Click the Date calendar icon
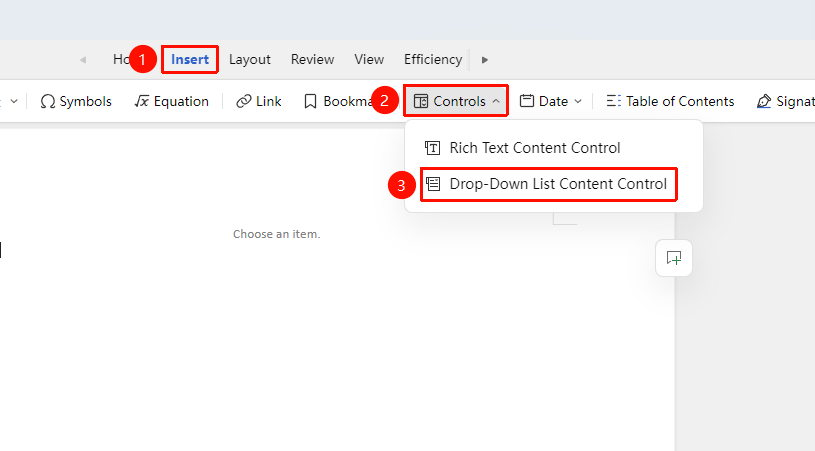Viewport: 815px width, 451px height. pyautogui.click(x=527, y=101)
